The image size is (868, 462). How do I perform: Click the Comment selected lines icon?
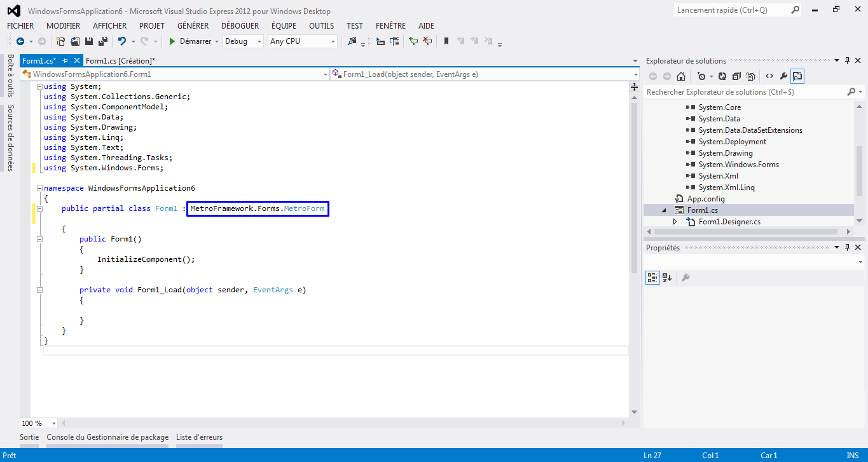(413, 41)
